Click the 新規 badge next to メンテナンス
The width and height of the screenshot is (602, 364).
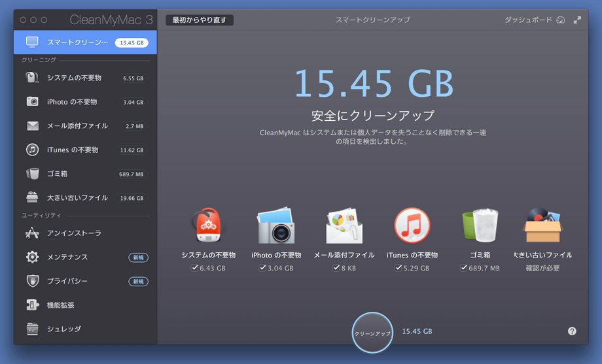(x=138, y=257)
